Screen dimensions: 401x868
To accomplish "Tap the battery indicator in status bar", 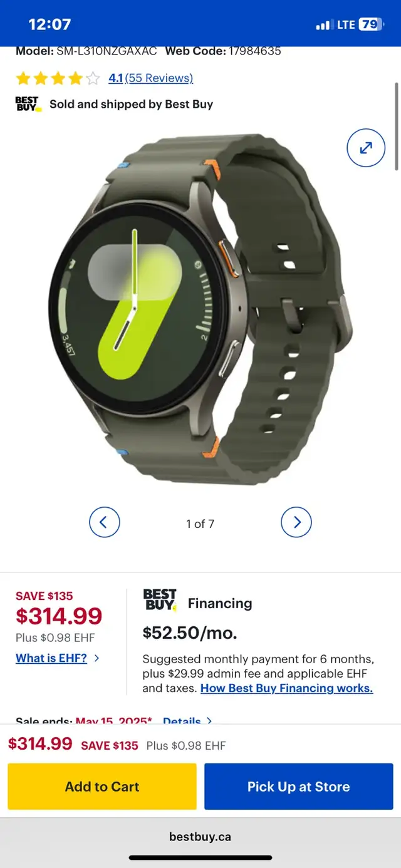I will [370, 24].
